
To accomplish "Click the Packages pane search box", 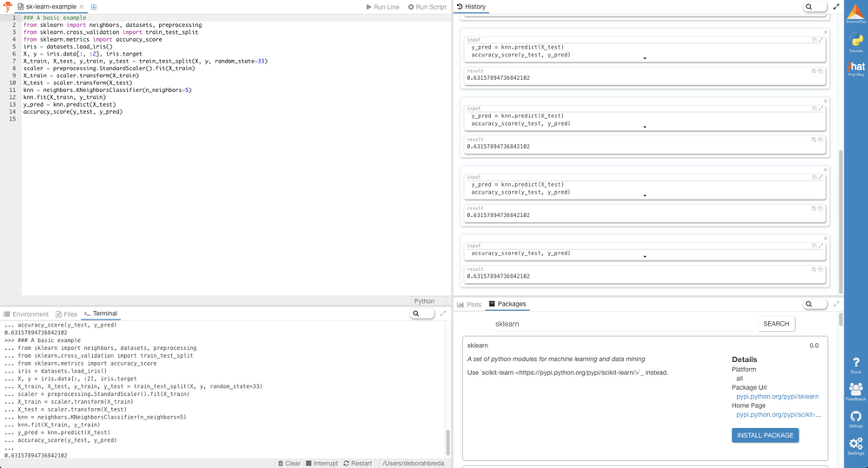I will 815,304.
